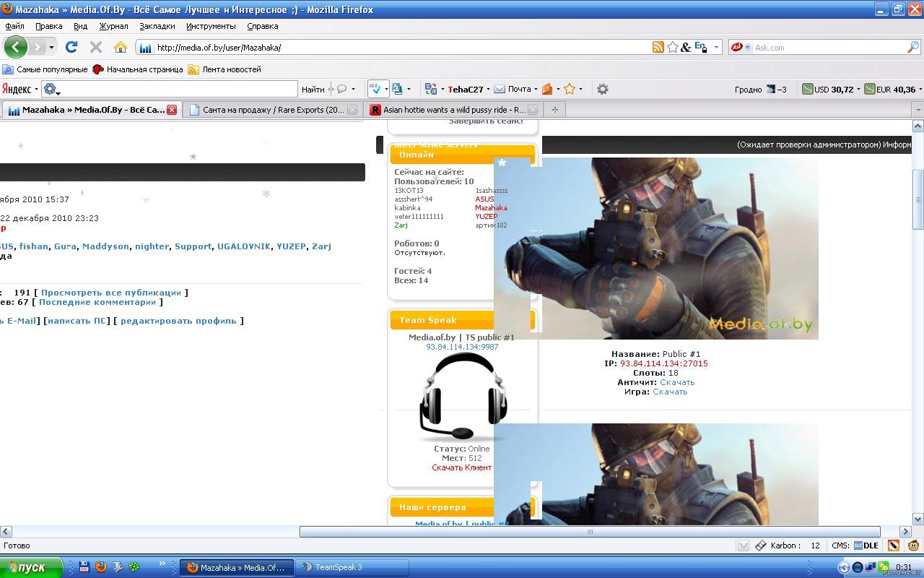This screenshot has width=924, height=578.
Task: Go back to the previous page
Action: tap(15, 47)
